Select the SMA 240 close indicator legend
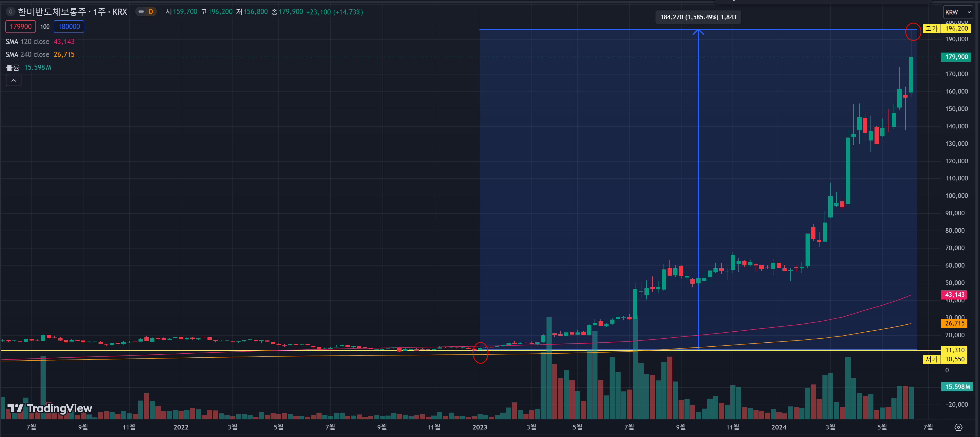 [27, 55]
